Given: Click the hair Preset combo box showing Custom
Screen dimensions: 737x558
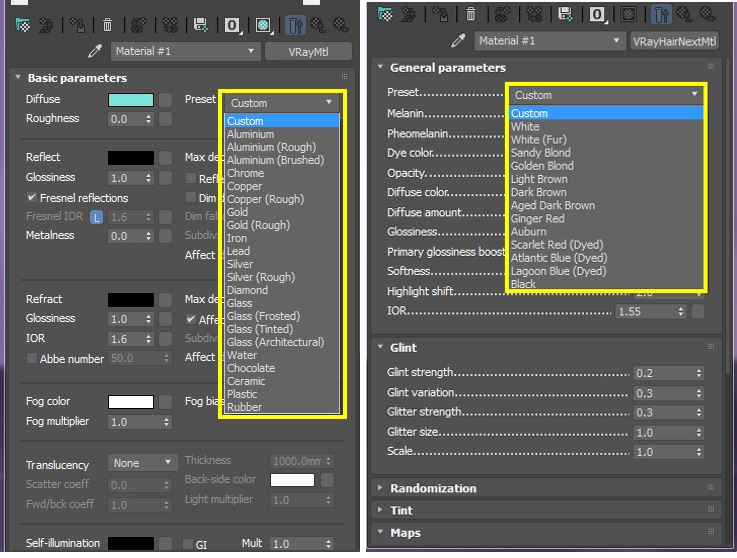Looking at the screenshot, I should (606, 95).
